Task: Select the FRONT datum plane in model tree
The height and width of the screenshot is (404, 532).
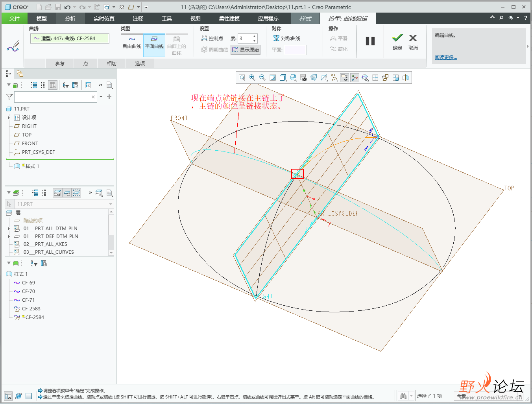Action: pos(30,144)
